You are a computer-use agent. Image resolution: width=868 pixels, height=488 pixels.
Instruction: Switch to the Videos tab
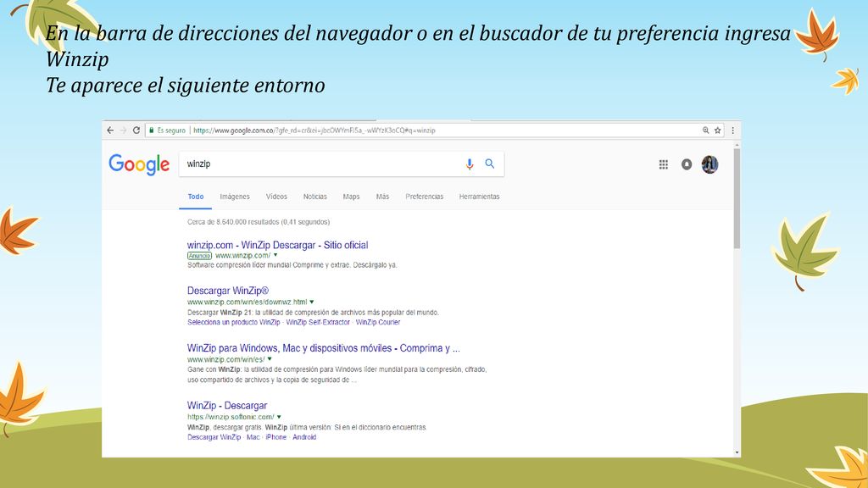(x=276, y=197)
